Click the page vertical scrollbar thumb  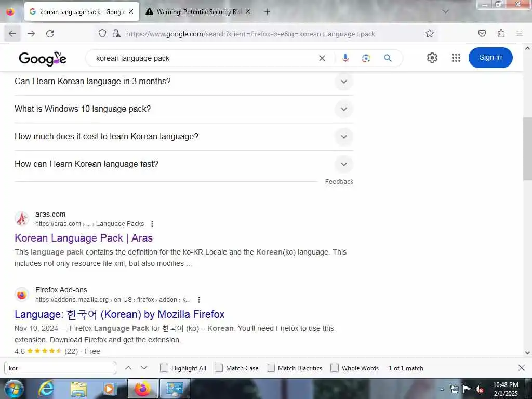(x=527, y=149)
